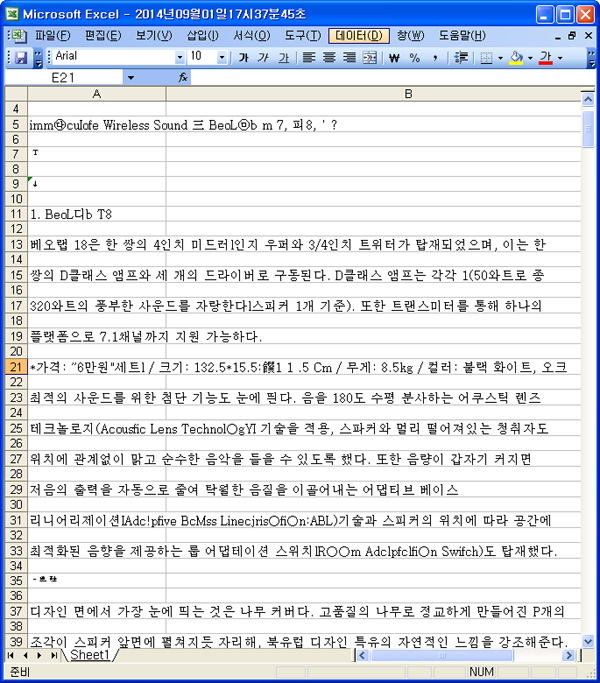Apply percent style format
Viewport: 600px width, 683px height.
pyautogui.click(x=413, y=57)
